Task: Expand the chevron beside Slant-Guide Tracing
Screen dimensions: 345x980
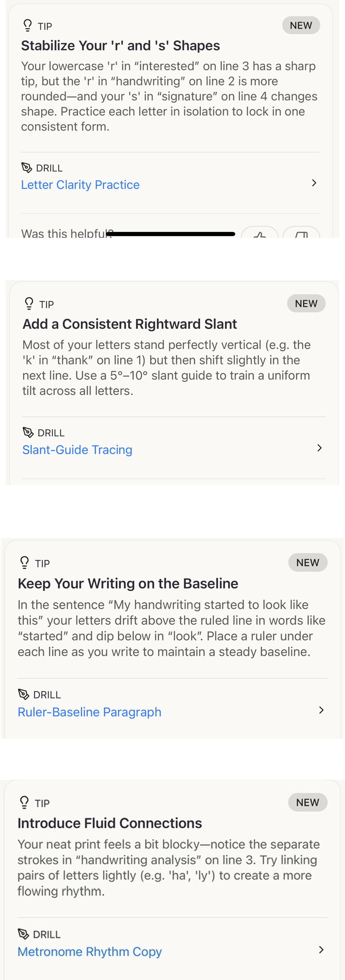Action: [320, 448]
